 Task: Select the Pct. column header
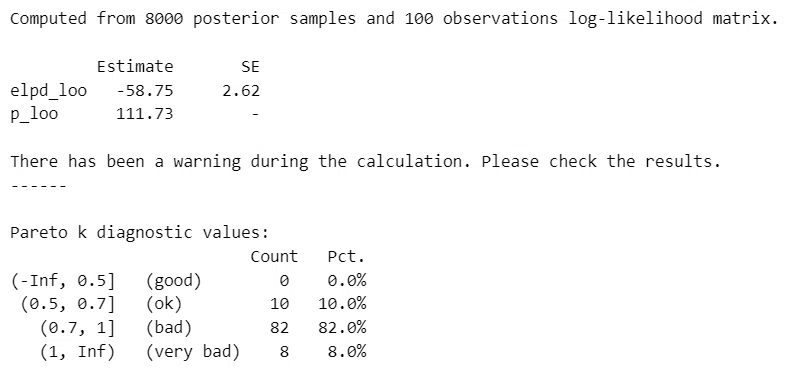click(x=346, y=257)
